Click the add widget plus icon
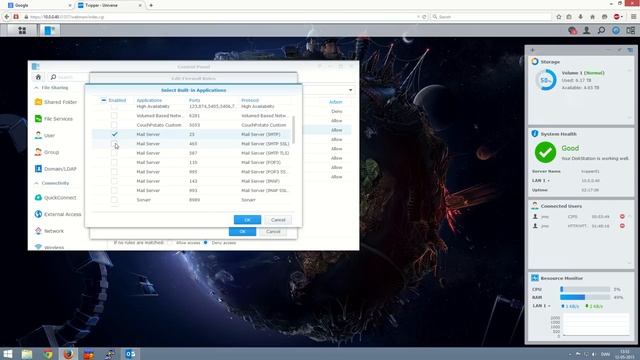This screenshot has width=640, height=360. 532,50
